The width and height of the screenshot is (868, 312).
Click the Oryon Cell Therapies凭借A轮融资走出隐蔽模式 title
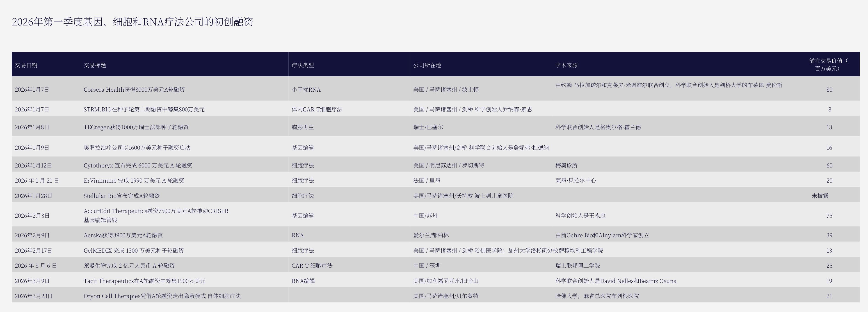click(162, 296)
